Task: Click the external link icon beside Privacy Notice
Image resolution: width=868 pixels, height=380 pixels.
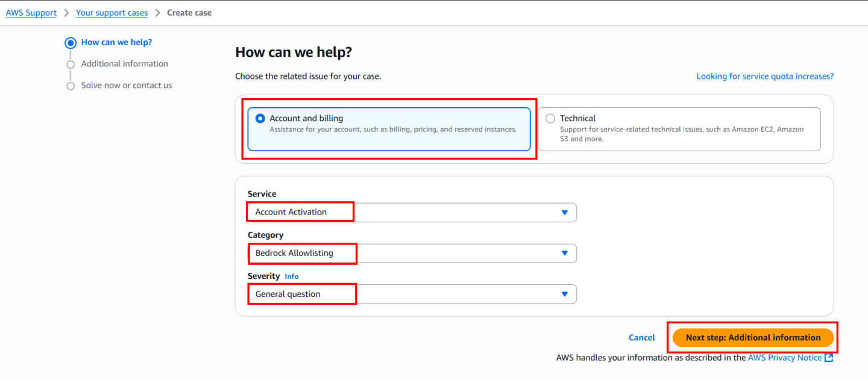Action: (x=829, y=358)
